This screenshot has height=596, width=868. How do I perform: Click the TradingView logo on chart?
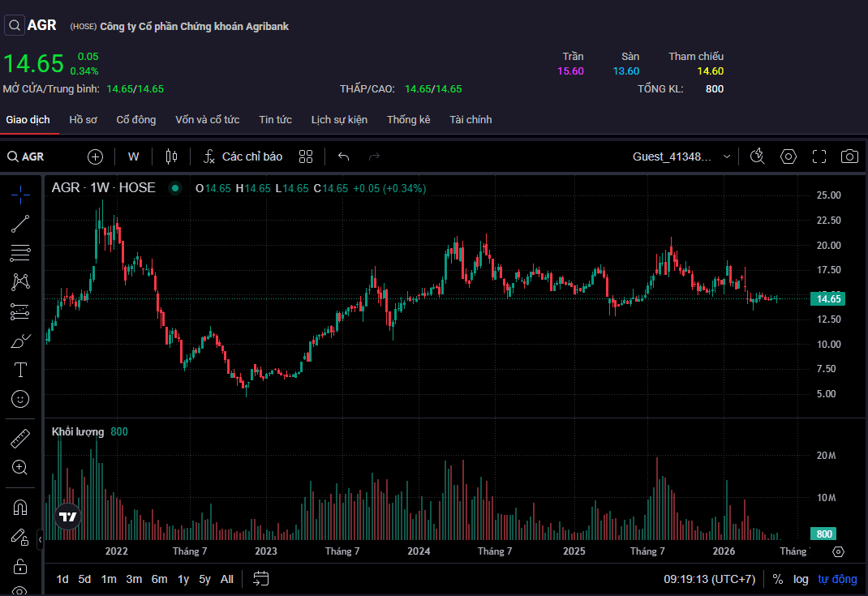(x=67, y=517)
